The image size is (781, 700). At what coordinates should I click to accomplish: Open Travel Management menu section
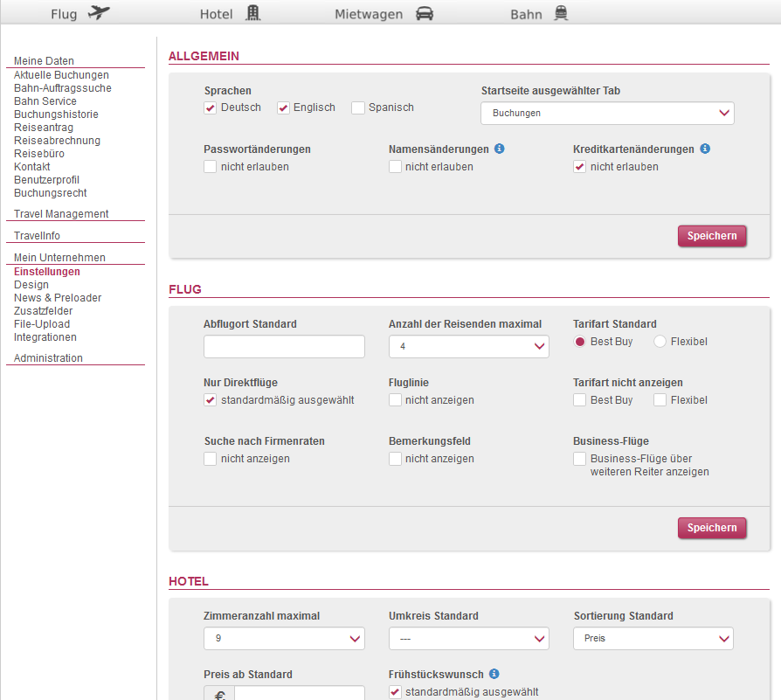coord(61,214)
